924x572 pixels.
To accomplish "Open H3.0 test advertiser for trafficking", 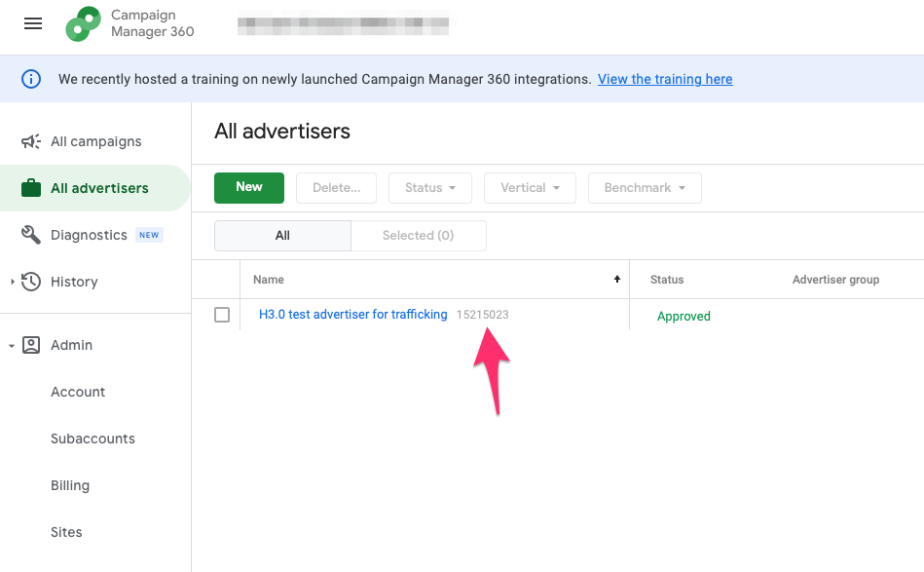I will [352, 315].
